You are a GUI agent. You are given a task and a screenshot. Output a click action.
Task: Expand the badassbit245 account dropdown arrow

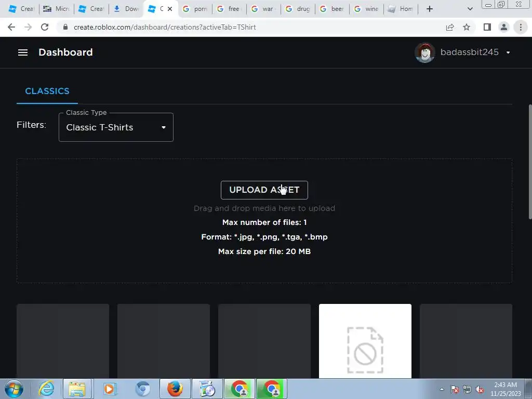[508, 52]
